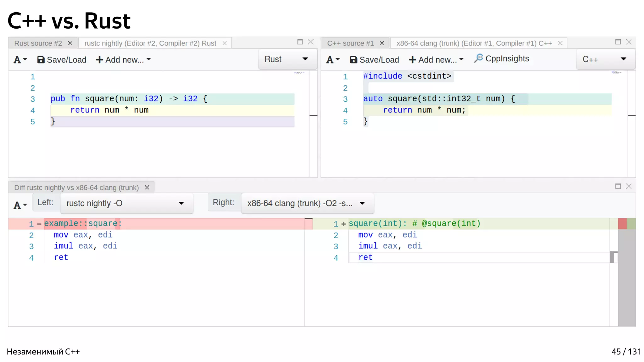This screenshot has height=362, width=644.
Task: Switch to C++ source #1 tab
Action: pyautogui.click(x=350, y=43)
